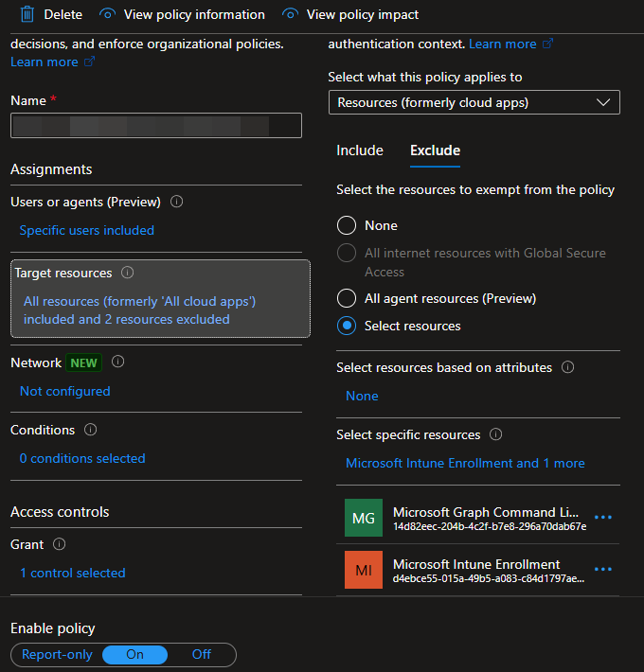The image size is (644, 672).
Task: Click info icon beside Select specific resources
Action: tap(495, 434)
